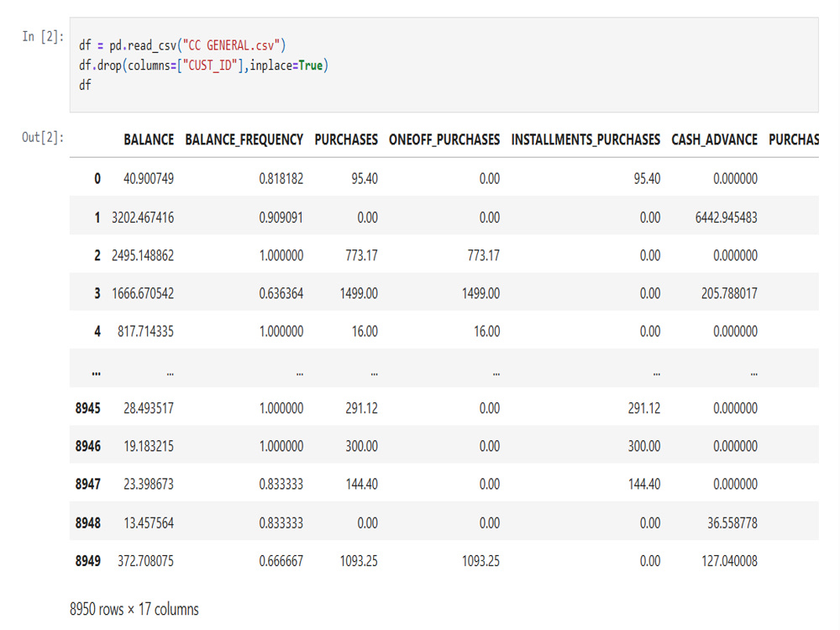Image resolution: width=840 pixels, height=630 pixels.
Task: Click the row index 0 label
Action: pos(97,178)
